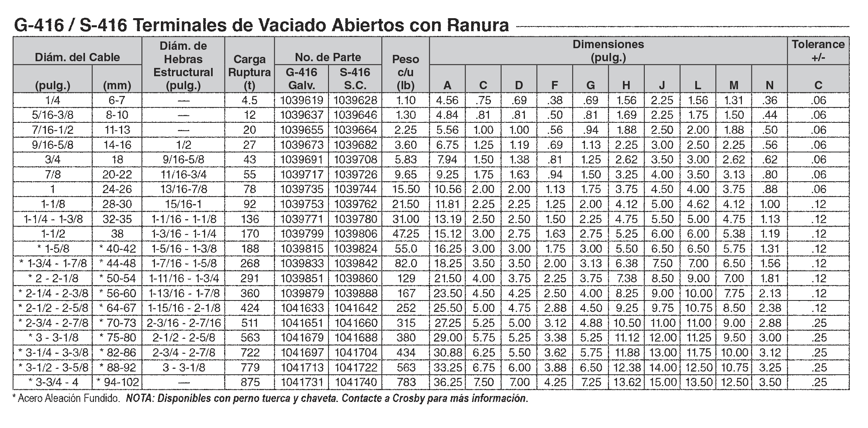The width and height of the screenshot is (868, 428).
Task: Select cable size '* 2-3/4 - 2-7/8'
Action: point(53,323)
